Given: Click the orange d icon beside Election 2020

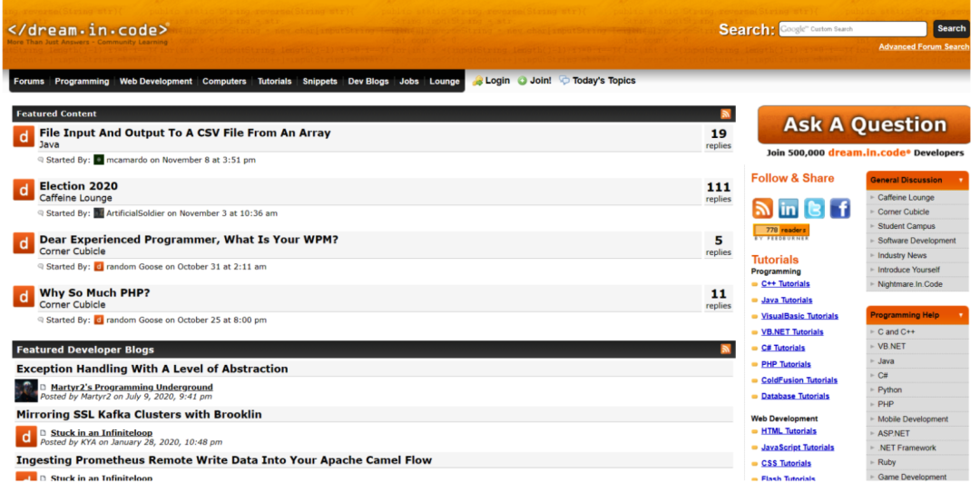Looking at the screenshot, I should click(x=24, y=190).
